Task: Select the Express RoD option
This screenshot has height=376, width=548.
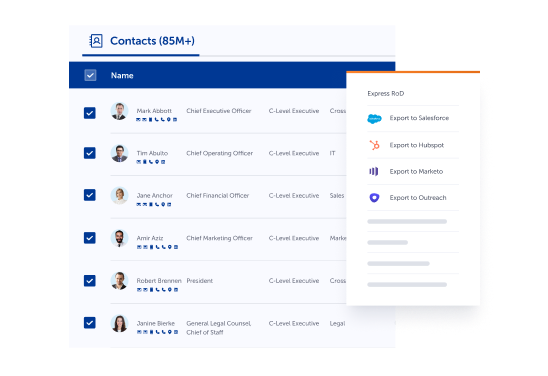Action: click(385, 93)
